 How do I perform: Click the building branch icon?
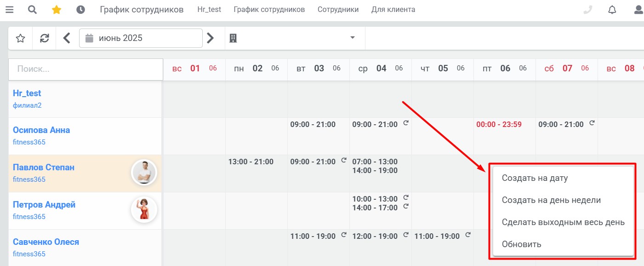point(233,38)
